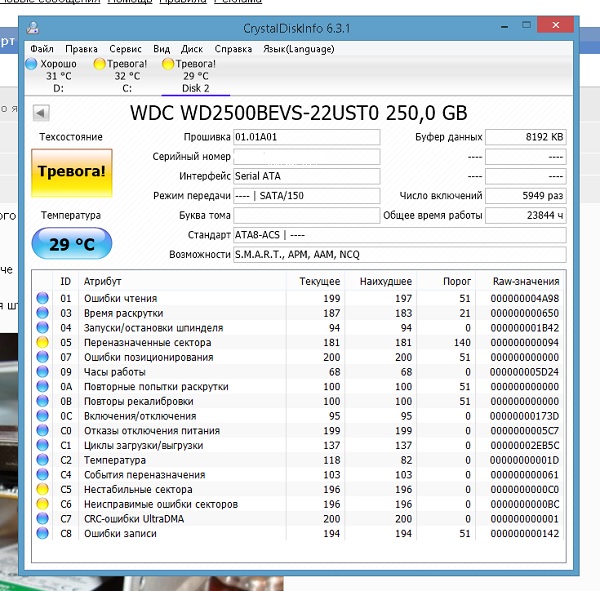Click the Прошивка field 01.01A01
Screen dimensions: 600x591
(307, 137)
